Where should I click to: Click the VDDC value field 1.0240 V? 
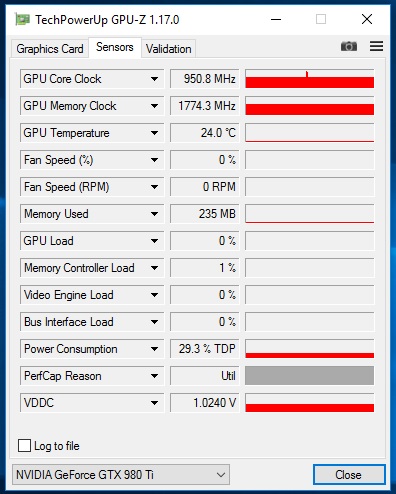point(205,403)
